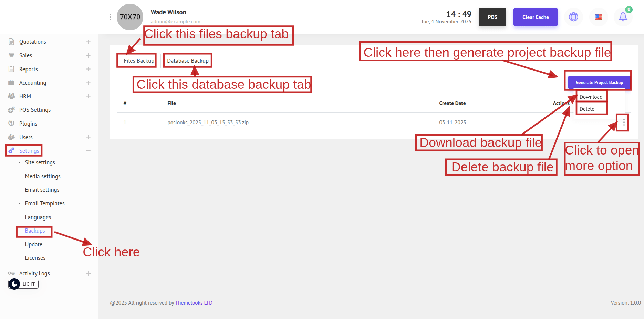Click the Sales cart icon
The image size is (644, 319).
11,55
